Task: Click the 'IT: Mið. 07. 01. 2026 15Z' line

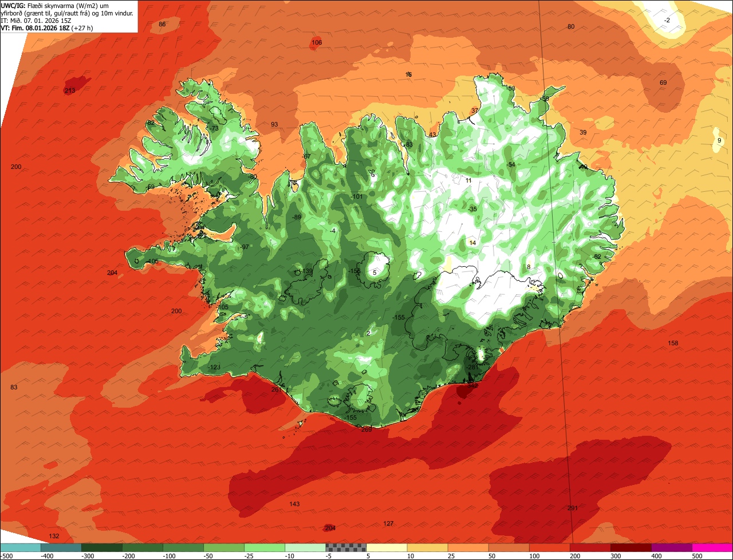Action: coord(36,20)
